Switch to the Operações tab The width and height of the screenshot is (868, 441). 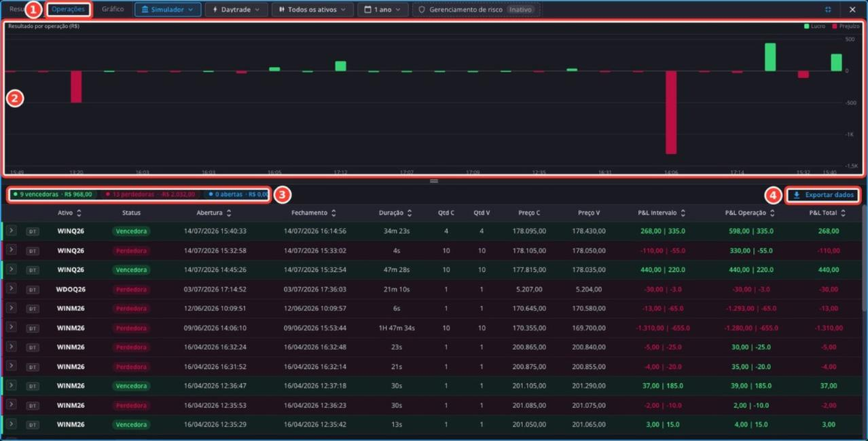click(68, 9)
